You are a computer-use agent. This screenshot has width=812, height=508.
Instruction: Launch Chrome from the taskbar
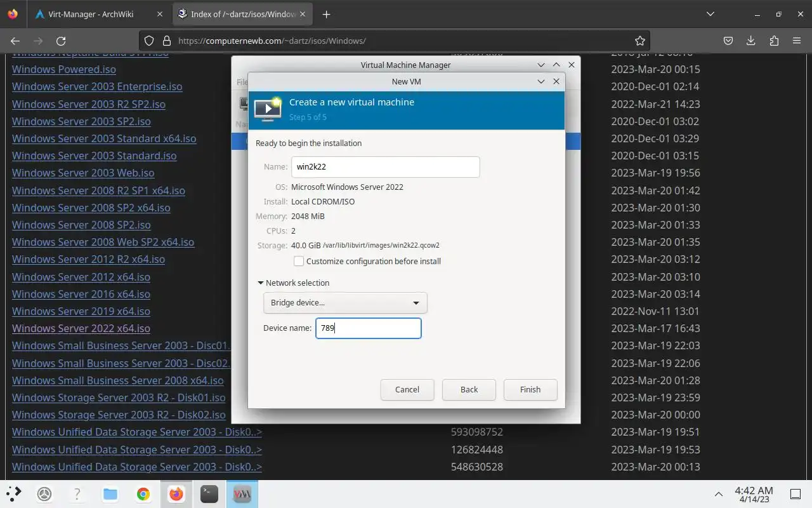[x=143, y=493]
